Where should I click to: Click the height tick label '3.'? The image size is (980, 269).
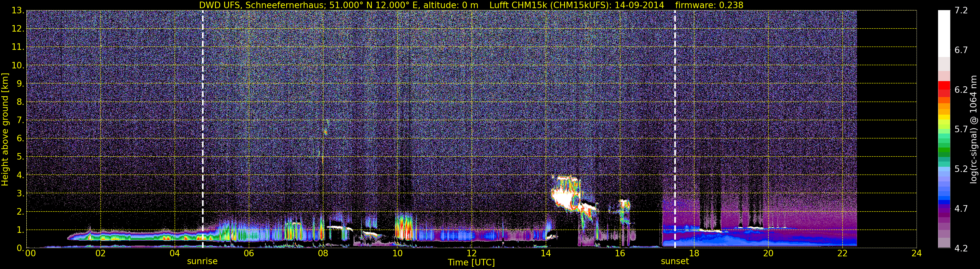coord(20,193)
